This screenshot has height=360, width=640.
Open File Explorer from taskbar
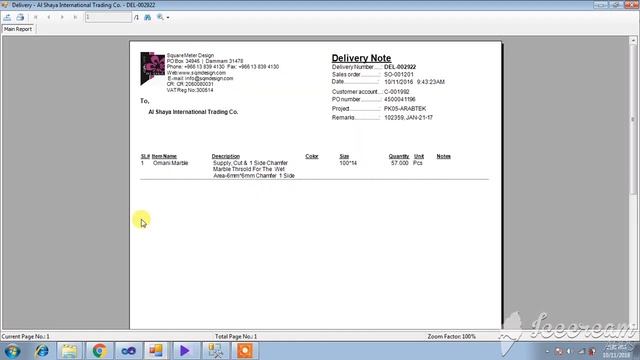tap(69, 351)
